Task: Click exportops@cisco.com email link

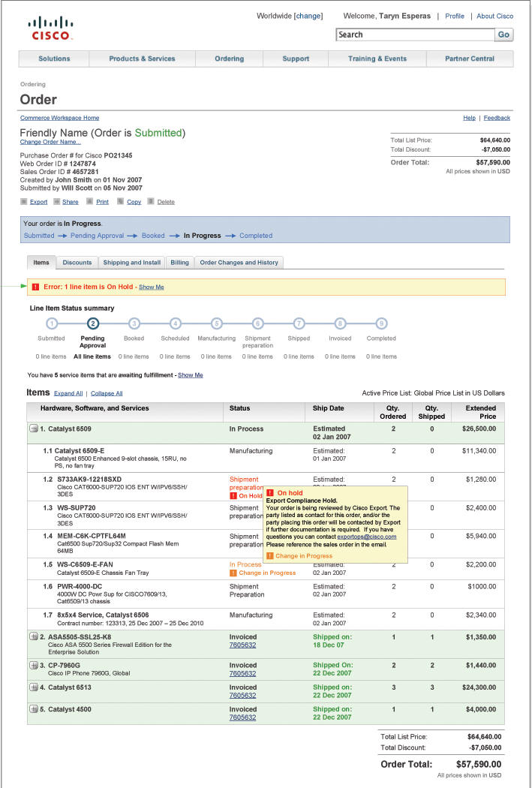Action: (366, 537)
